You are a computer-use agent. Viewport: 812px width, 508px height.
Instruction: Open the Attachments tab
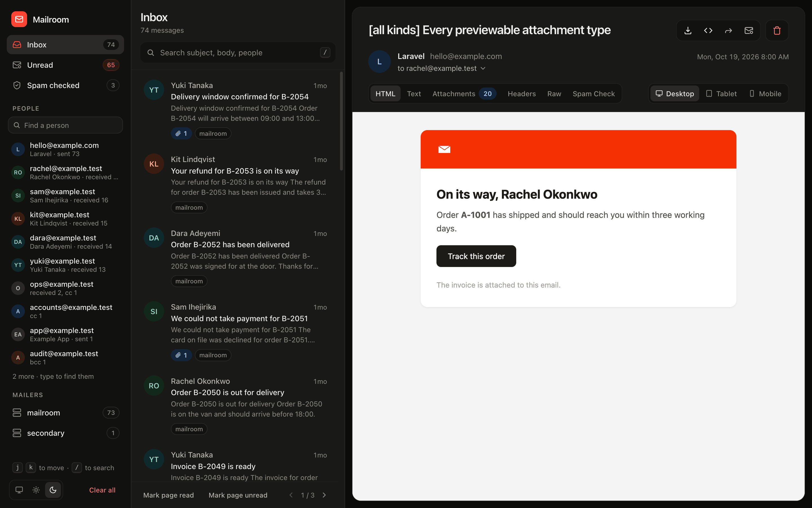point(464,94)
